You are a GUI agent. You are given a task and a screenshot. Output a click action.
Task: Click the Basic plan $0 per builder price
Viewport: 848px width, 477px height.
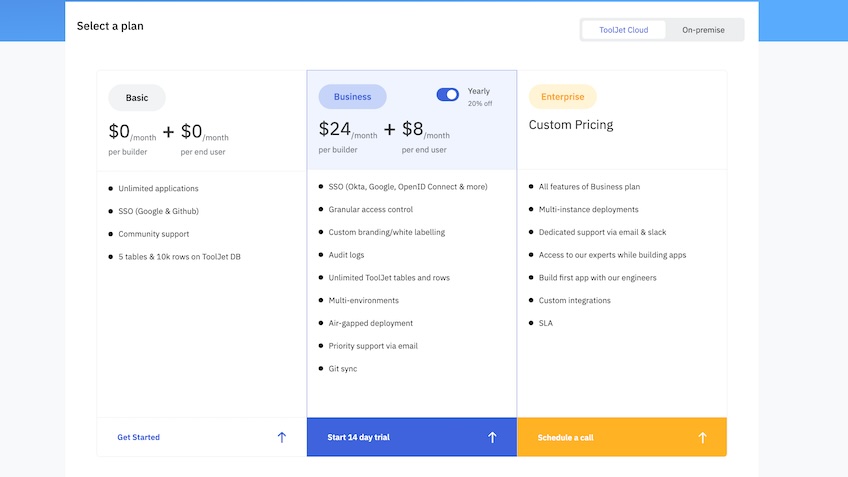click(132, 132)
